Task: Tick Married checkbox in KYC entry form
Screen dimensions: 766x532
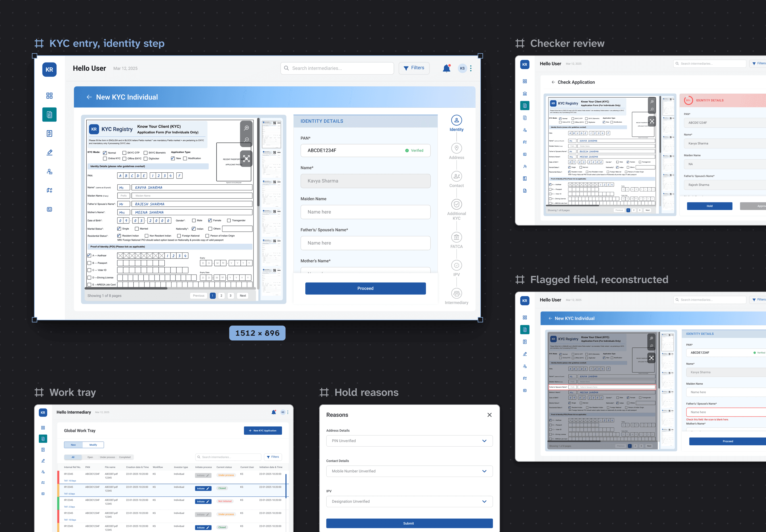Action: 137,229
